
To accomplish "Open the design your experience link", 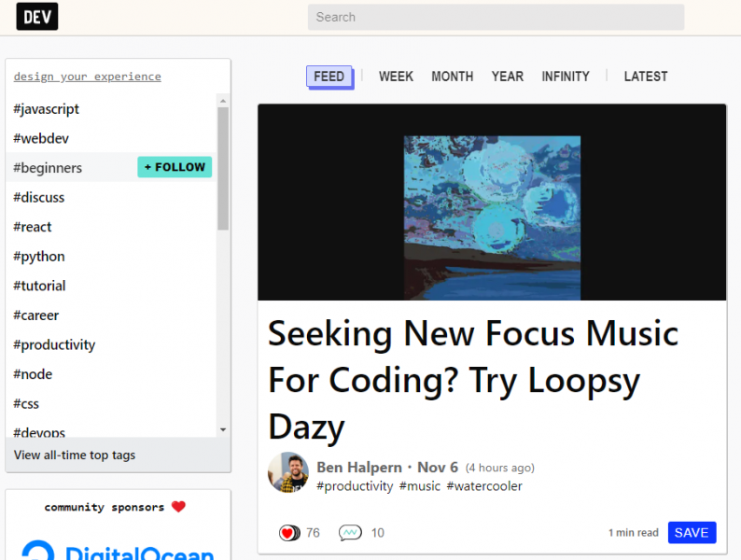I will point(88,77).
